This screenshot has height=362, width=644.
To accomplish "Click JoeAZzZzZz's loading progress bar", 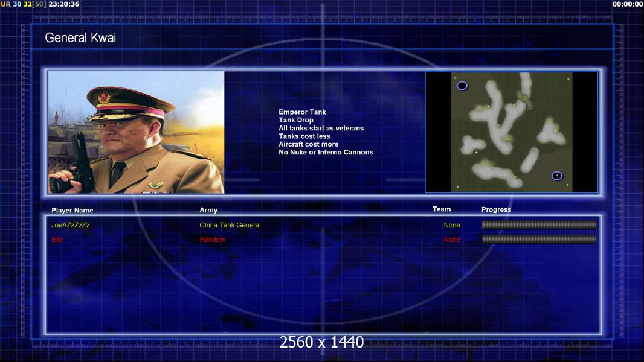I will [539, 224].
